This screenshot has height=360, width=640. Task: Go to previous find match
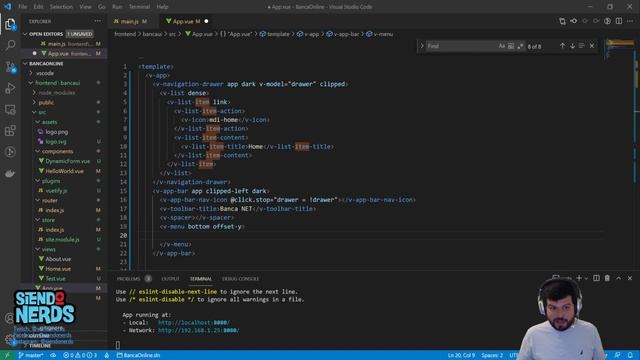[x=562, y=46]
